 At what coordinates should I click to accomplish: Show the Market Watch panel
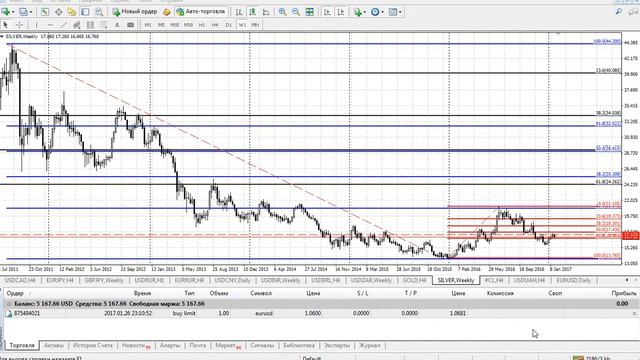[x=44, y=12]
